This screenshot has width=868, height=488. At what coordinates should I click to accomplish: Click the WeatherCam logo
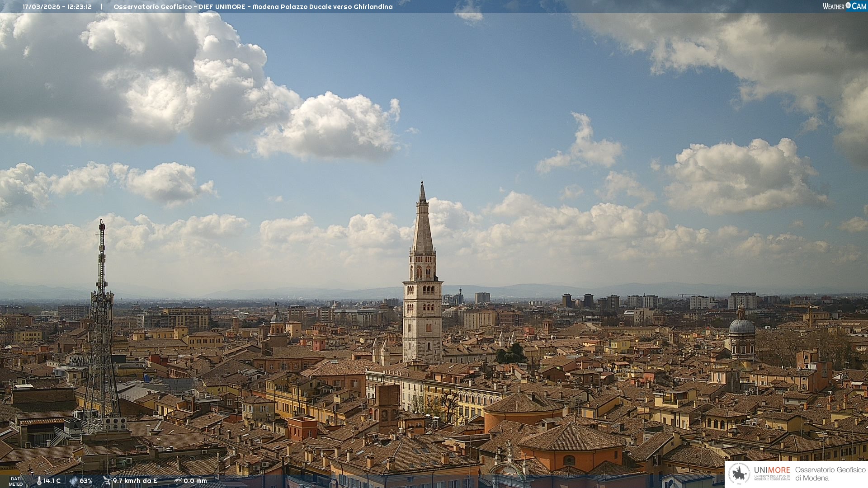pos(844,6)
